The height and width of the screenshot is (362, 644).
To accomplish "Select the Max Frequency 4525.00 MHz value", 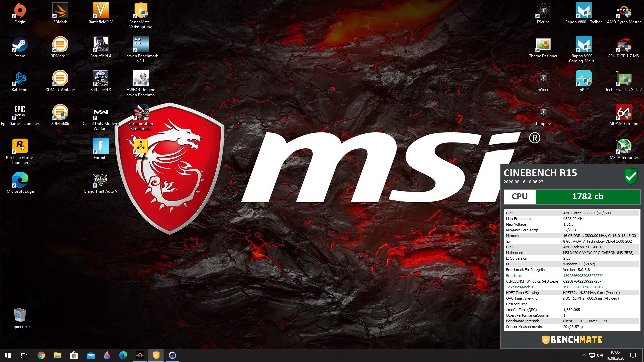I will (573, 219).
